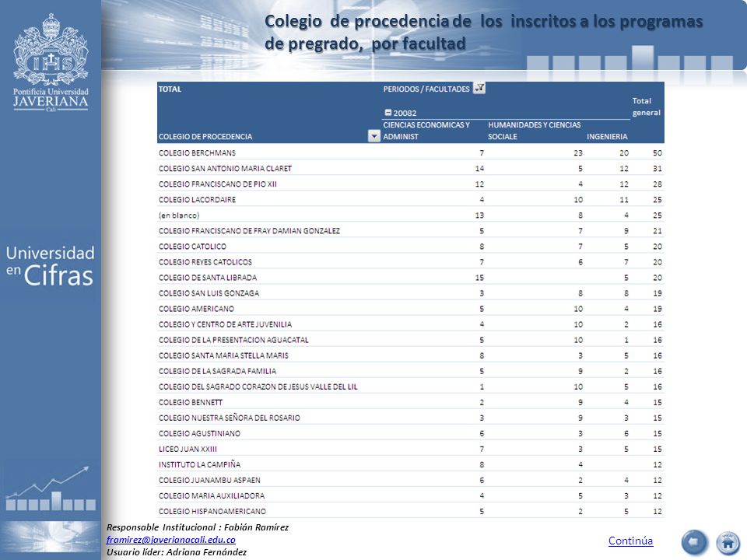Select the LICEO JUAN XXIII row label

[x=188, y=449]
